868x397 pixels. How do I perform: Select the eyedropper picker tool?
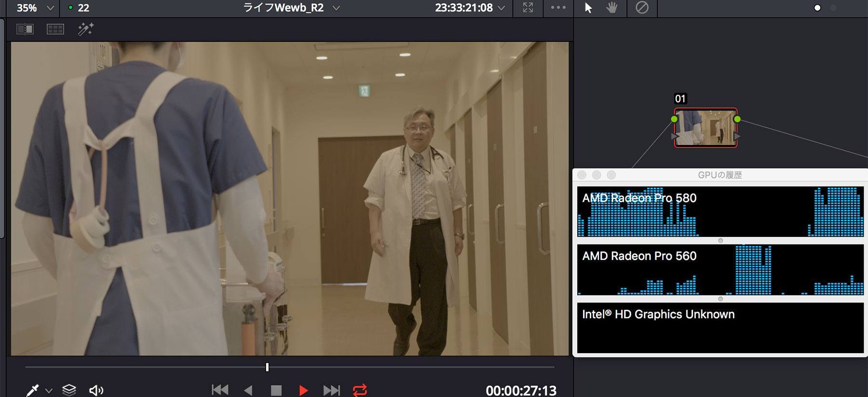(x=33, y=390)
